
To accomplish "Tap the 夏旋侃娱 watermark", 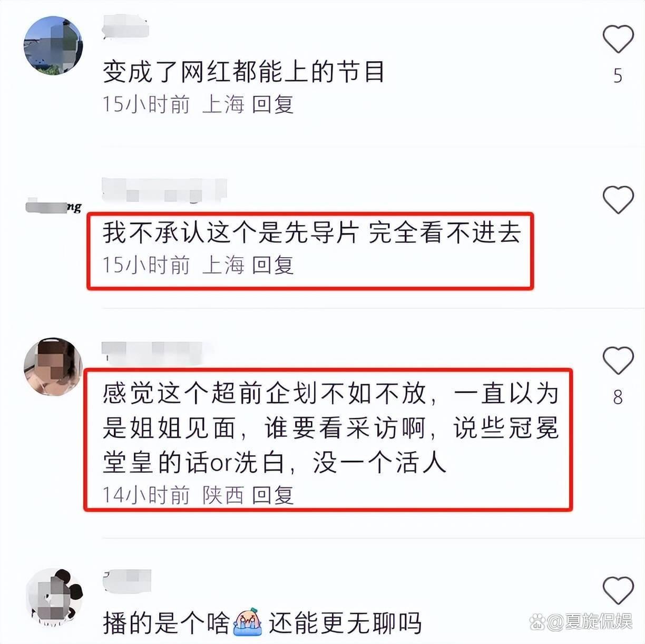I will pos(581,622).
